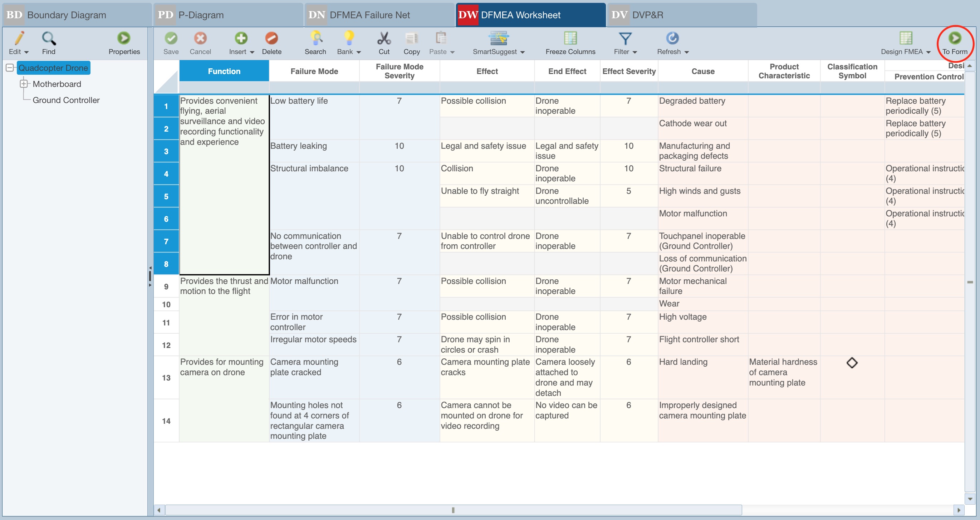The width and height of the screenshot is (980, 520).
Task: Click the horizontal scrollbar right arrow
Action: click(x=959, y=510)
